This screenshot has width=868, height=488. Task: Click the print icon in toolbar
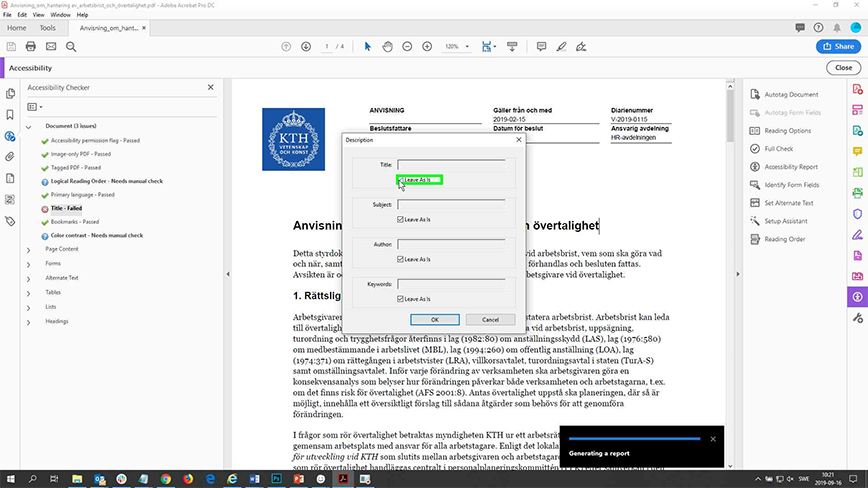pos(31,46)
